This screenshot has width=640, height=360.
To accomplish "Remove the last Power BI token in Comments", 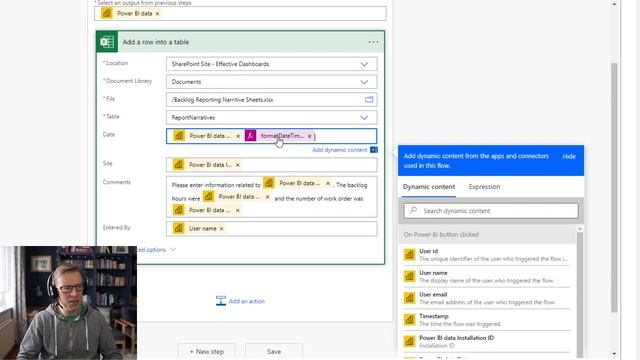I will [238, 210].
